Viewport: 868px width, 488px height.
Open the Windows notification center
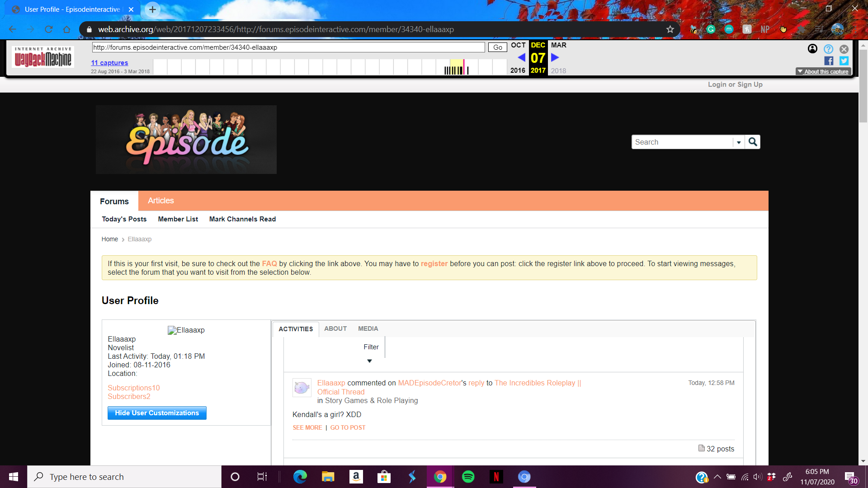[x=850, y=477]
